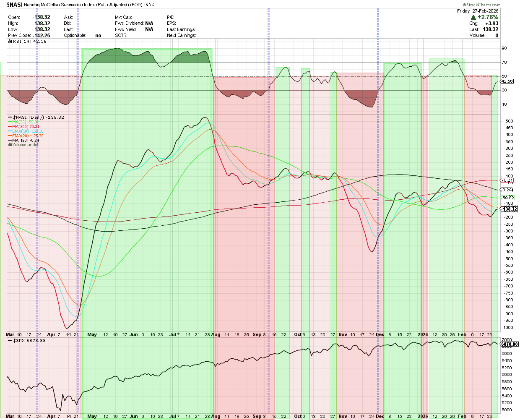Click the Low value -138.32
Screen dimensions: 520x420
pos(41,29)
